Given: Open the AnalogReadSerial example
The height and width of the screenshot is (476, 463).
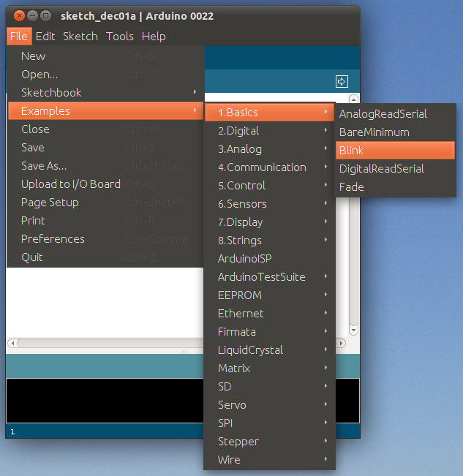Looking at the screenshot, I should 396,113.
